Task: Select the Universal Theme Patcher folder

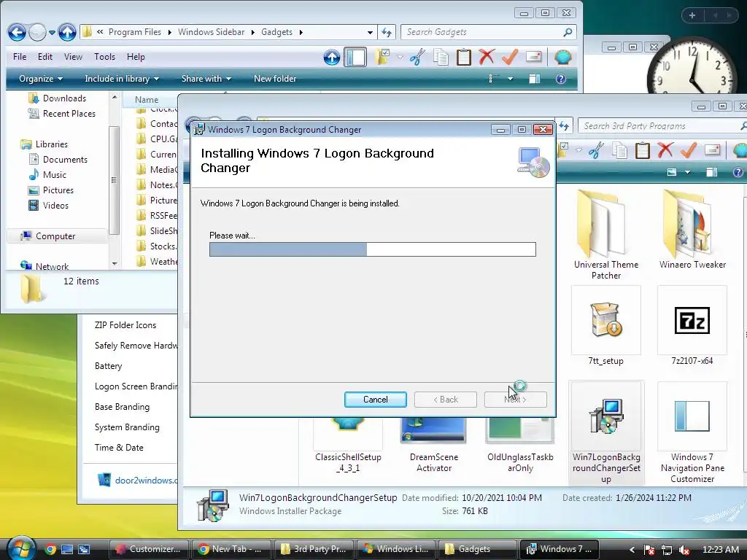Action: pyautogui.click(x=606, y=234)
